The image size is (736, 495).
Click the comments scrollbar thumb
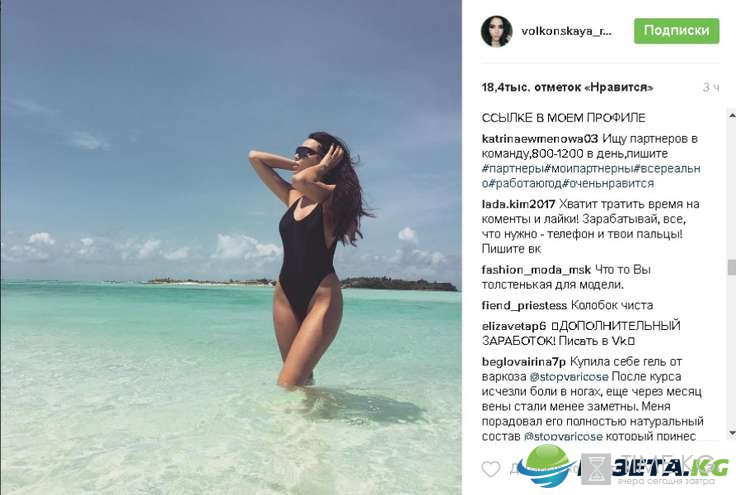point(731,267)
